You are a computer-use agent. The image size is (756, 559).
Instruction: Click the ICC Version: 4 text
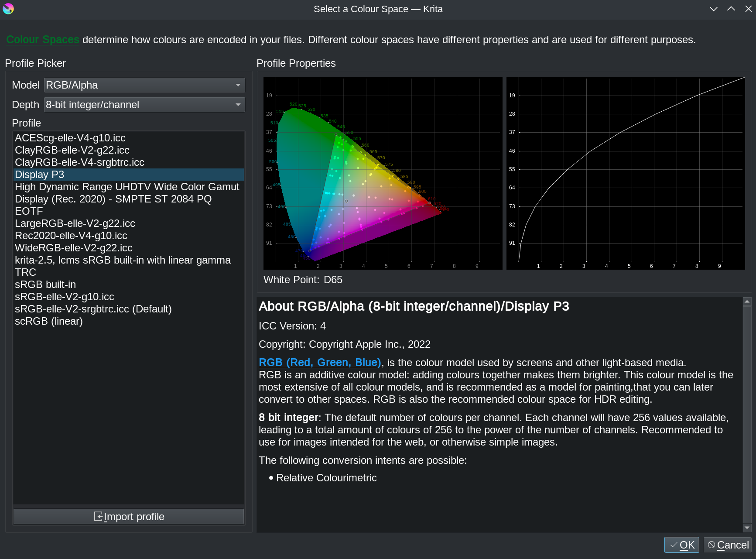[x=292, y=326]
